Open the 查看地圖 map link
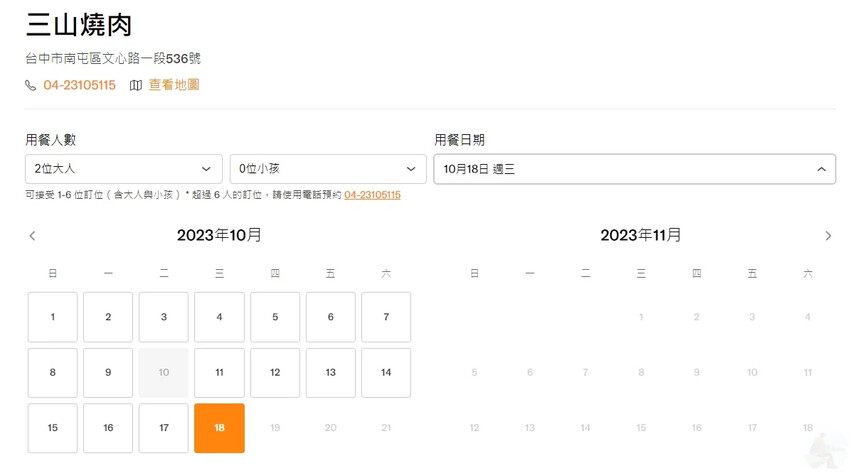 [x=174, y=85]
